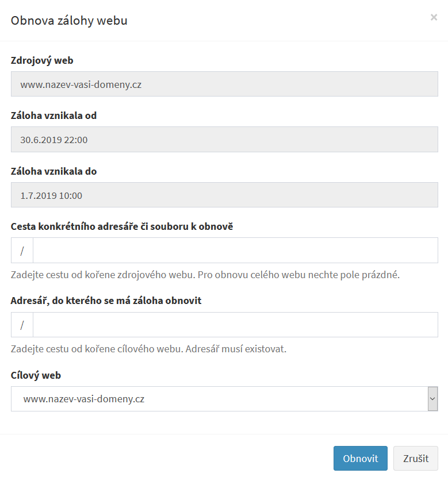Viewport: 448px width, 481px height.
Task: Click the Zdrojový web field
Action: pos(224,84)
